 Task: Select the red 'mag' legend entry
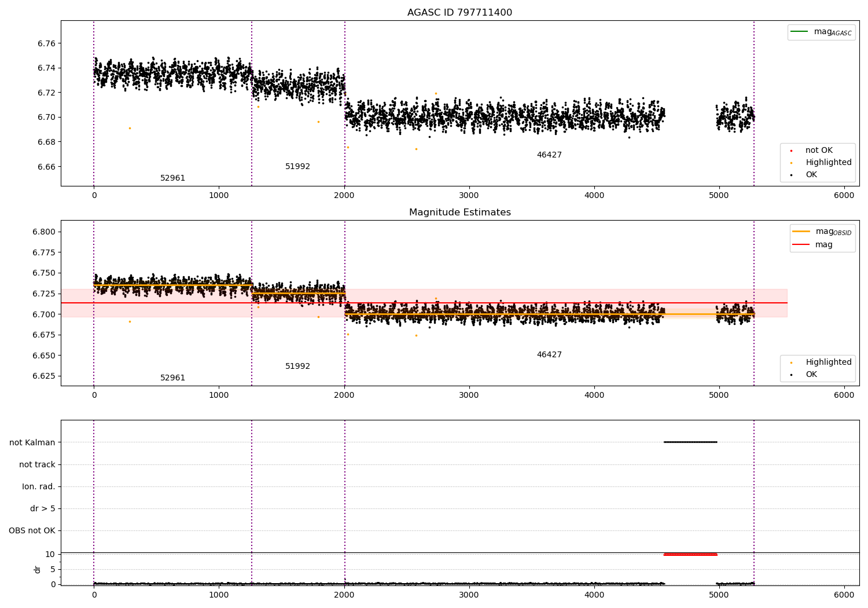[x=812, y=245]
